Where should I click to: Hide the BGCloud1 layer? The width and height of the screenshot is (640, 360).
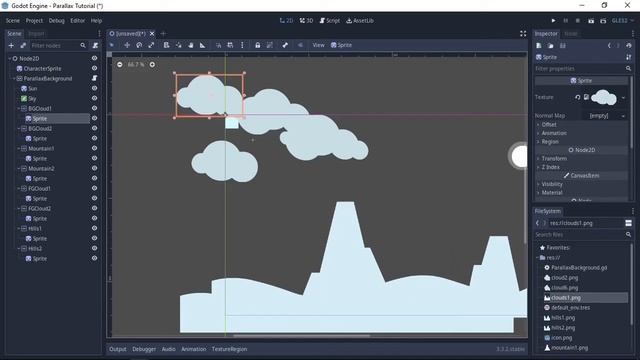click(x=94, y=108)
